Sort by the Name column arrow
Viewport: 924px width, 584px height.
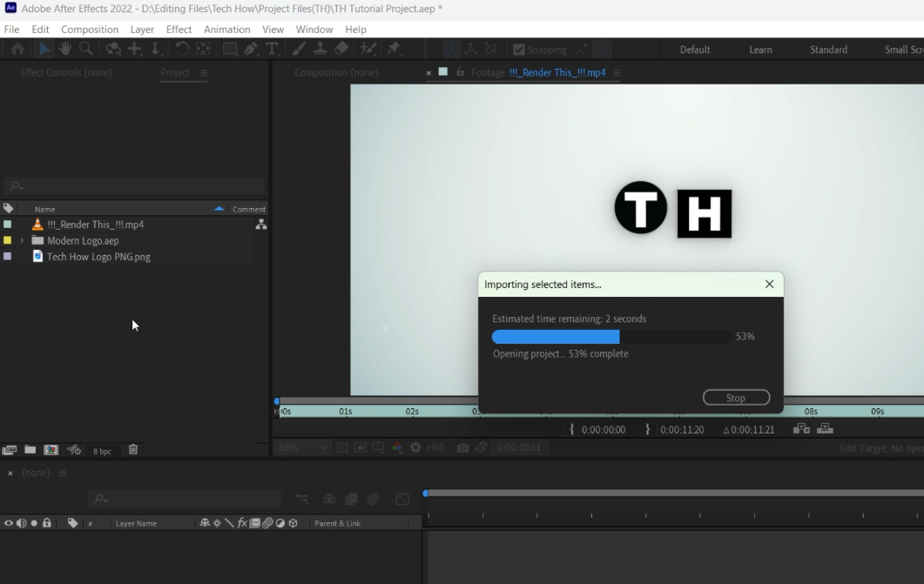(x=219, y=208)
